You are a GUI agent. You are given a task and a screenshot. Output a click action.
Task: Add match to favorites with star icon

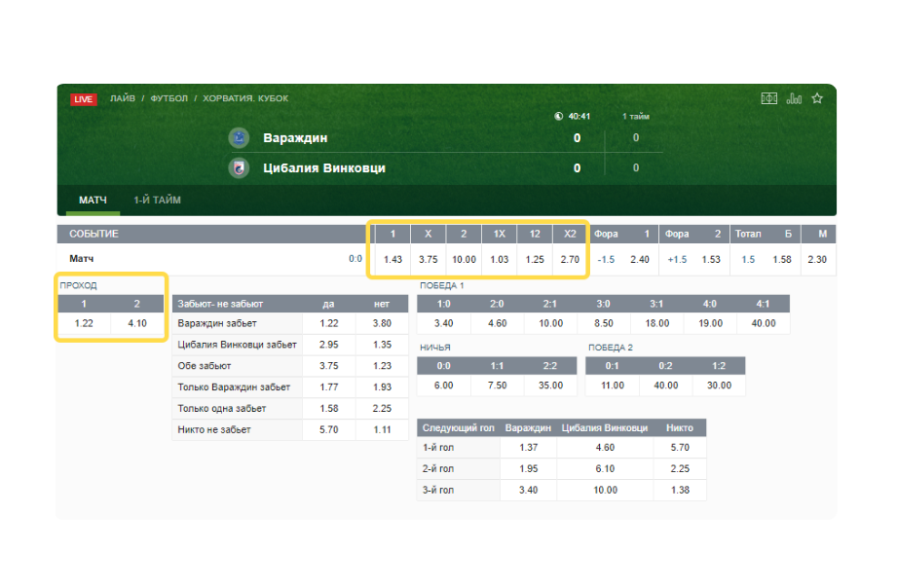[817, 98]
